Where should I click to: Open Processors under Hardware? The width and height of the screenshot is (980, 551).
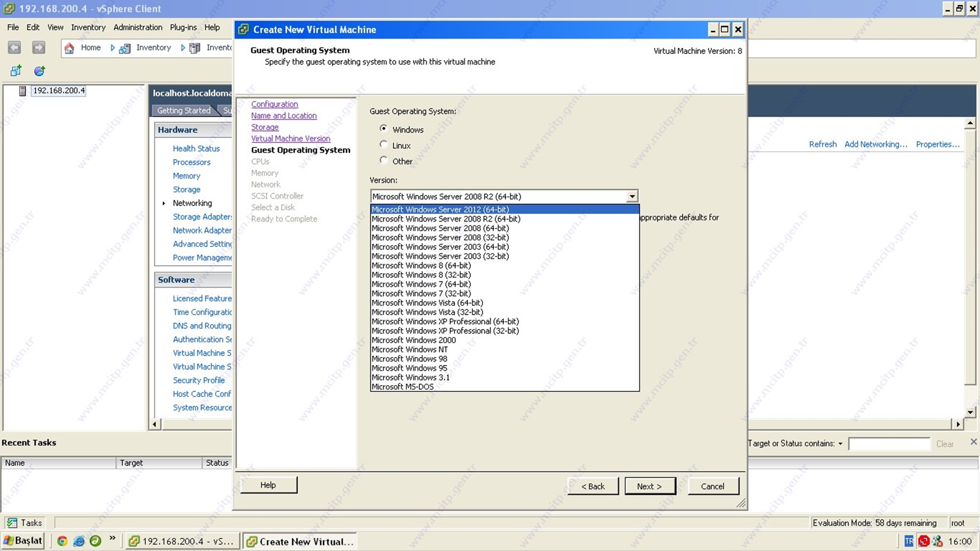[192, 162]
